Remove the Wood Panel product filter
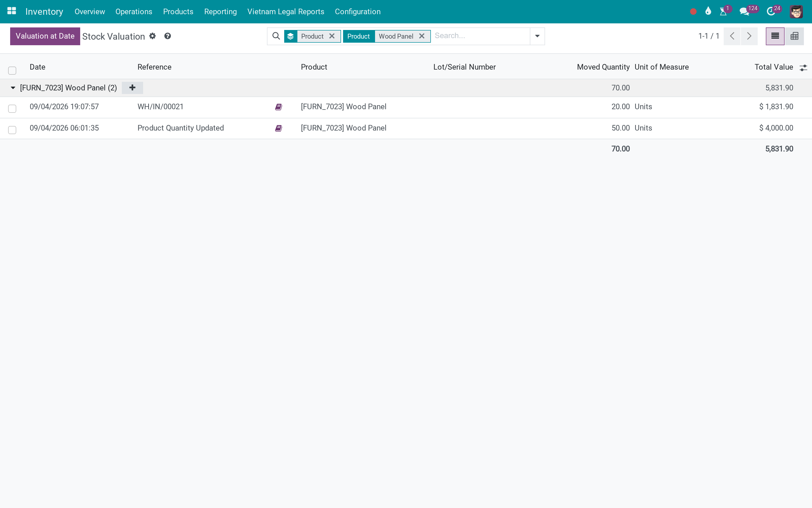This screenshot has height=508, width=812. click(422, 36)
